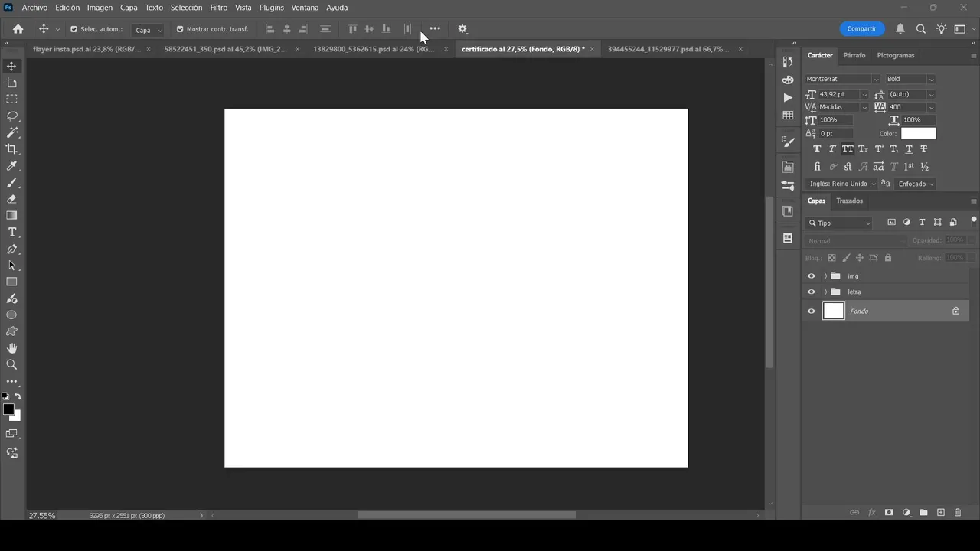Toggle Faux Bold text style
This screenshot has width=980, height=551.
pyautogui.click(x=817, y=149)
